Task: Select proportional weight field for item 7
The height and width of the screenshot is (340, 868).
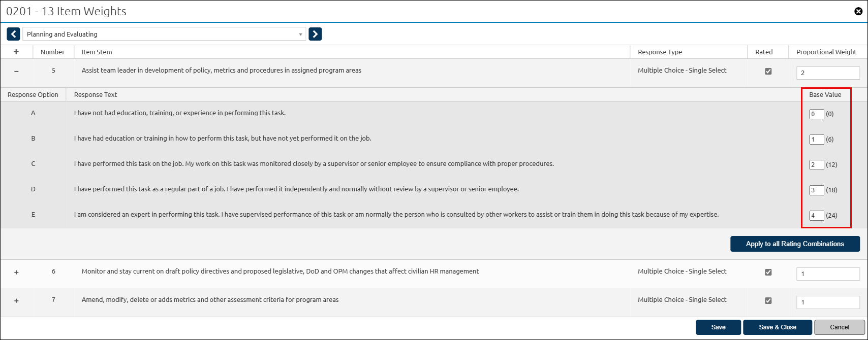Action: 828,302
